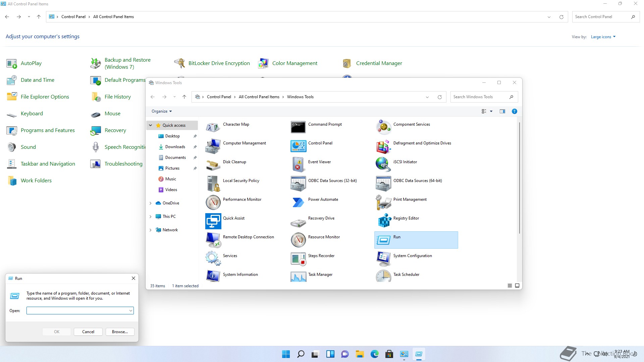Click Windows Tools vertical scrollbar
Screen dimensions: 644x362
pyautogui.click(x=519, y=178)
